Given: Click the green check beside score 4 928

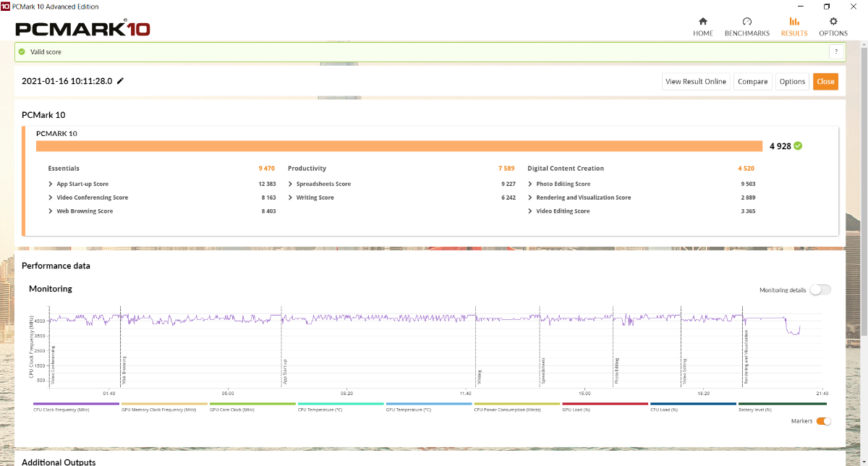Looking at the screenshot, I should [798, 145].
